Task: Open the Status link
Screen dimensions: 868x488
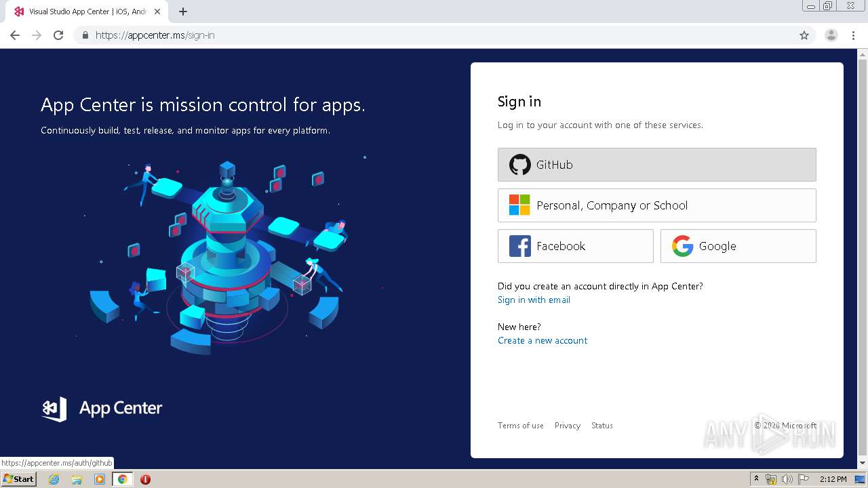Action: pos(602,426)
